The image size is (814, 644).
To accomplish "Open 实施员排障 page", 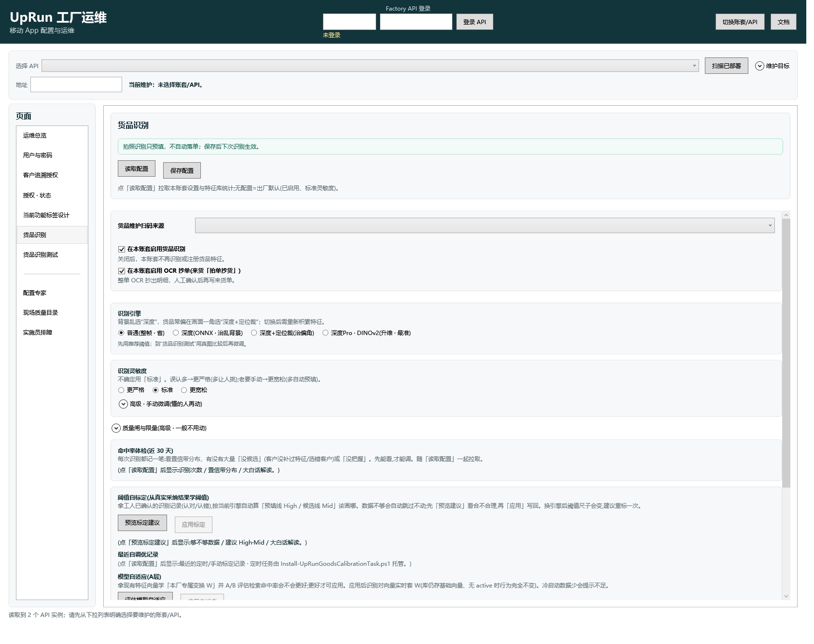I will point(52,333).
